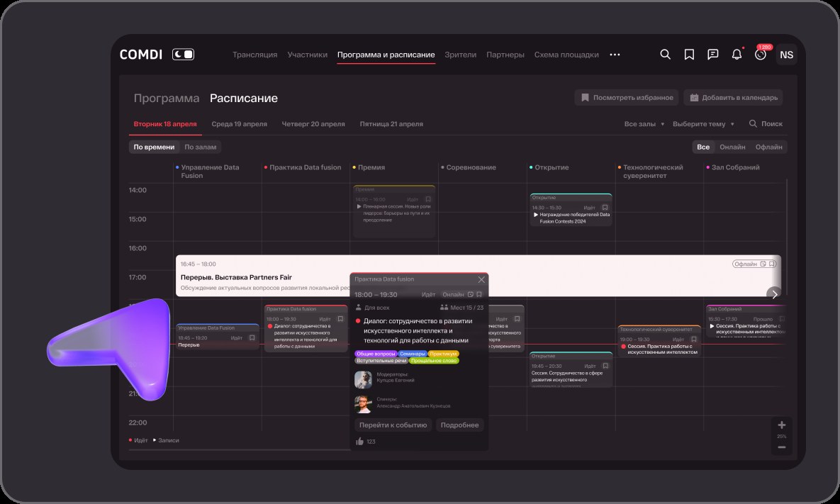
Task: Open moderator Купцов Евгений's avatar
Action: click(x=363, y=380)
